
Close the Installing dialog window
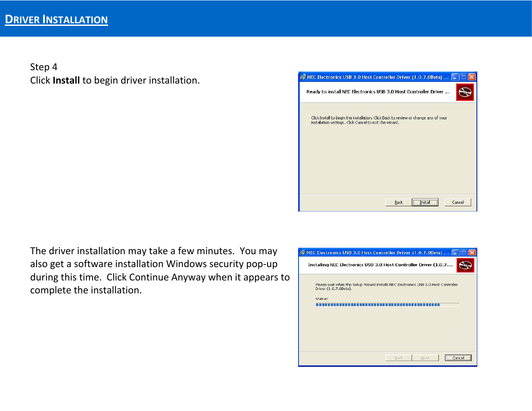472,252
